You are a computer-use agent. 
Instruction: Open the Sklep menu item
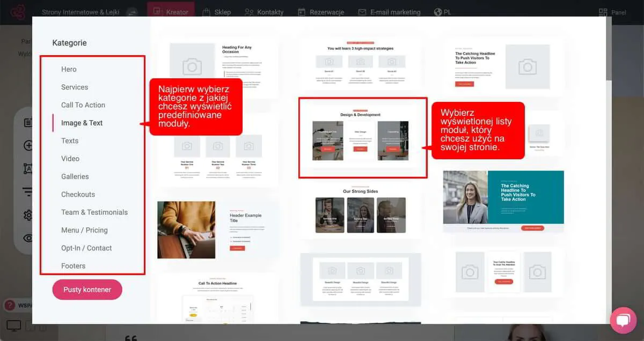click(216, 12)
